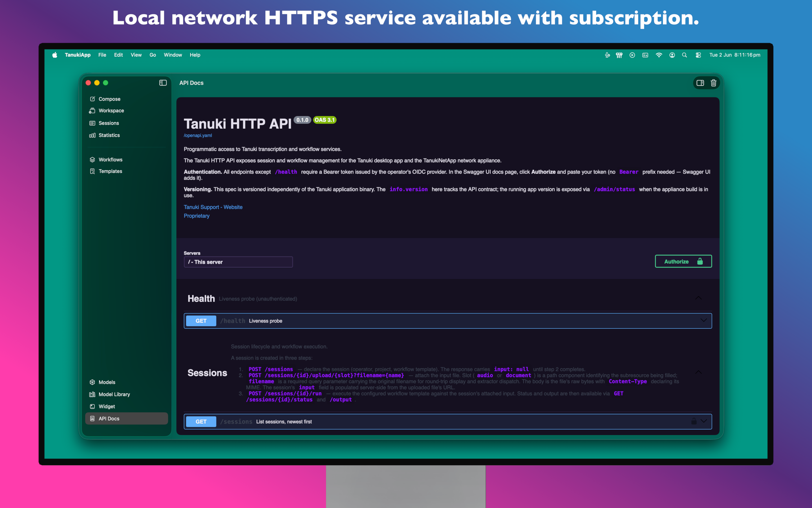Collapse the Sessions section chevron
Image resolution: width=812 pixels, height=508 pixels.
(699, 372)
